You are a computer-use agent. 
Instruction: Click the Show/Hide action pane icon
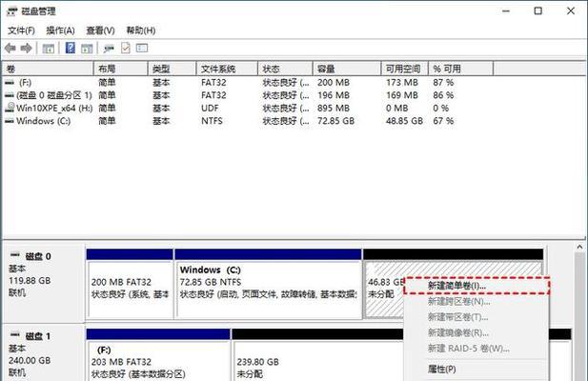(x=87, y=49)
